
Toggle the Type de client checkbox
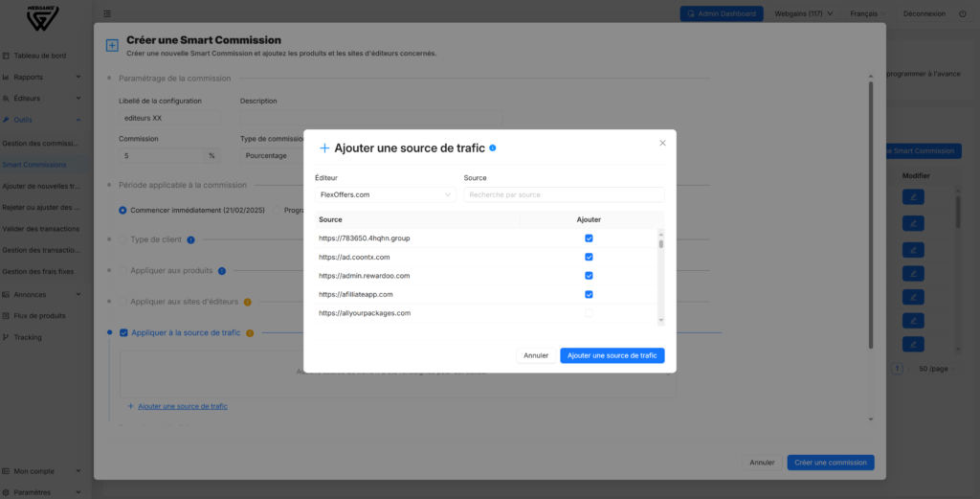pos(123,239)
